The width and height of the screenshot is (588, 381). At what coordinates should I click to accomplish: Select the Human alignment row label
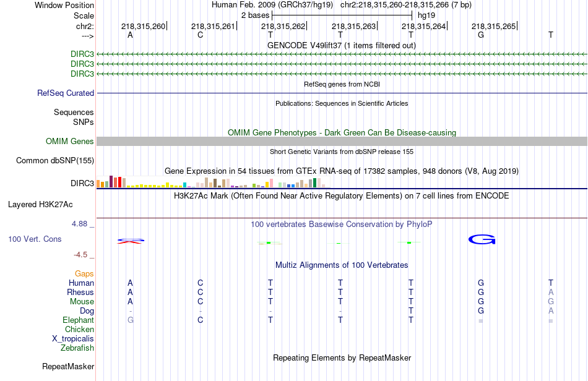[x=81, y=283]
